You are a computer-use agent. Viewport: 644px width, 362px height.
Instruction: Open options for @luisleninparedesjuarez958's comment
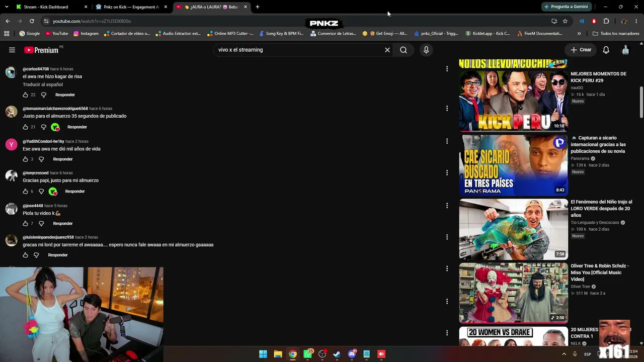(447, 237)
